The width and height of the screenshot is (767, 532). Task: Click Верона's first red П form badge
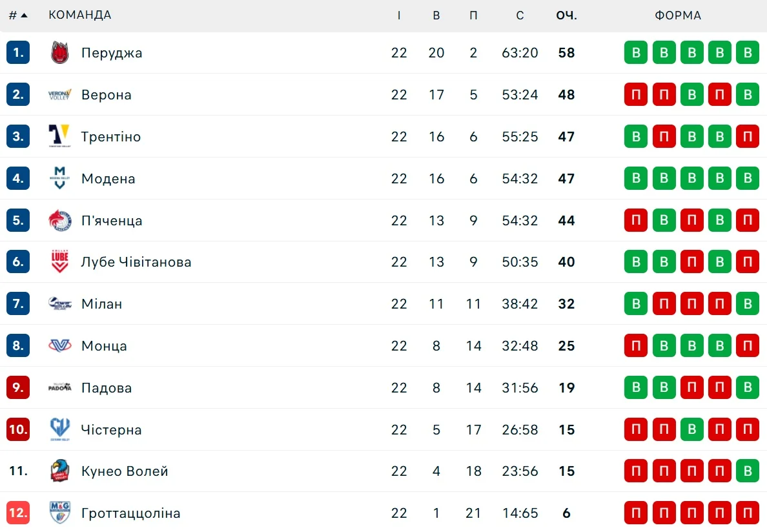click(636, 95)
